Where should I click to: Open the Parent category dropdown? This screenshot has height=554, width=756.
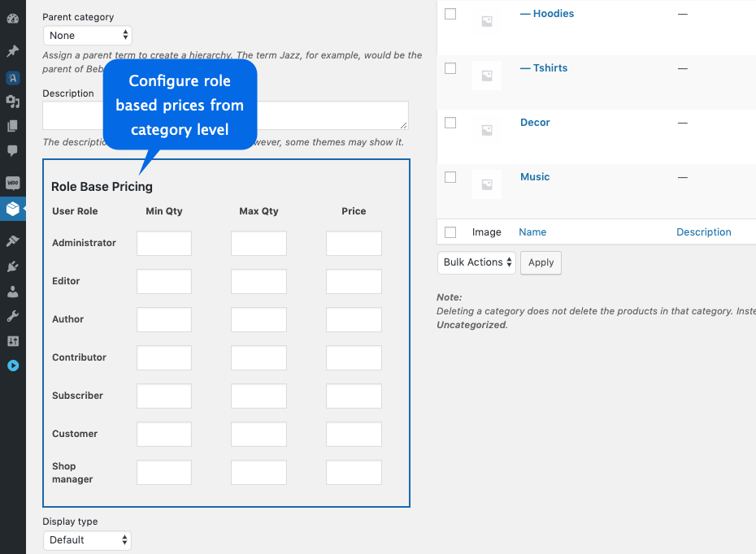tap(87, 36)
